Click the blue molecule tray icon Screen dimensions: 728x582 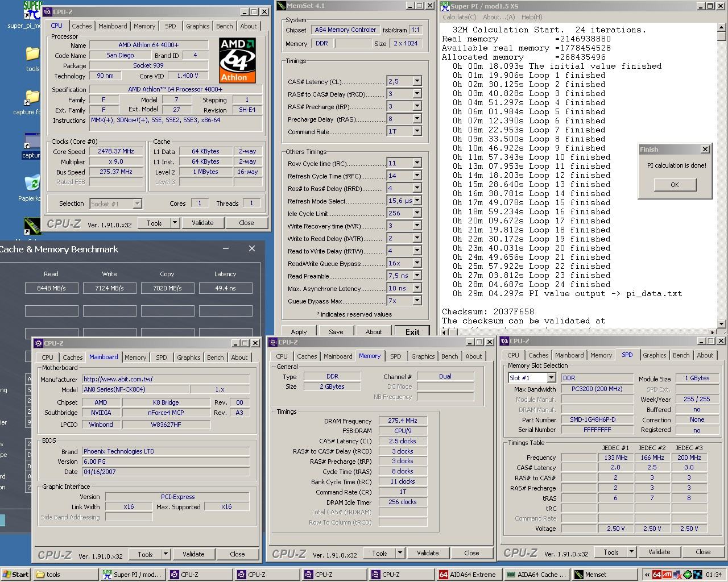click(697, 575)
